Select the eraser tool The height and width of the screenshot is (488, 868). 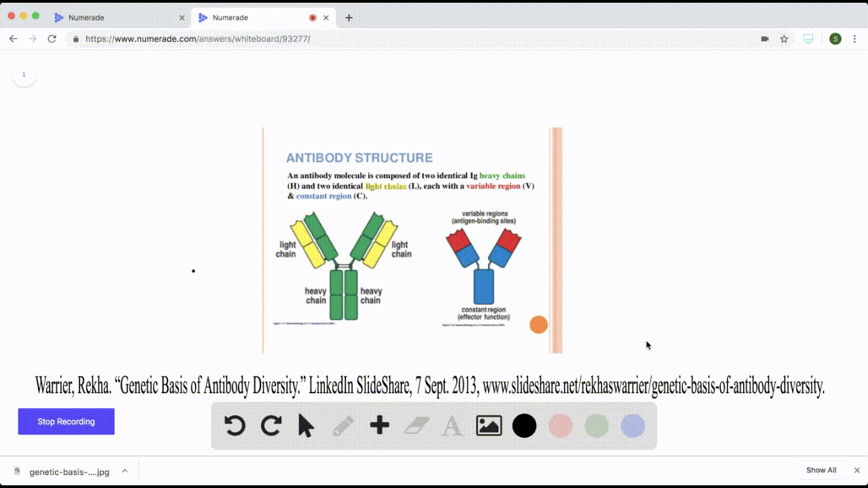(416, 426)
